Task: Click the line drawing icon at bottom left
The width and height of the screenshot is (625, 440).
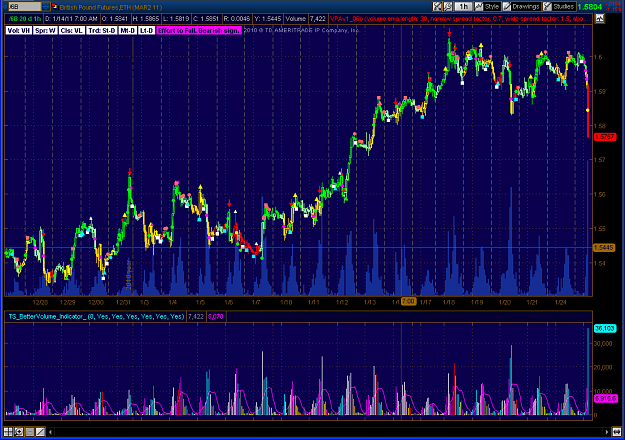Action: [x=40, y=432]
